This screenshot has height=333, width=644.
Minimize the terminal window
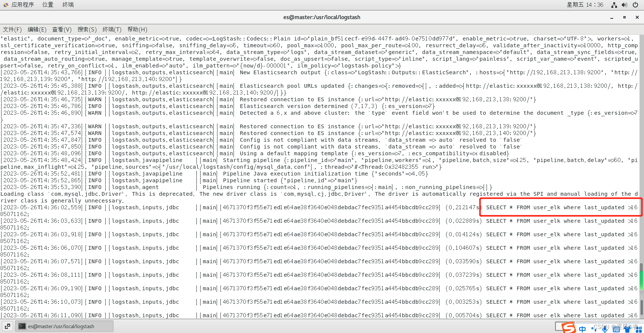click(x=612, y=17)
